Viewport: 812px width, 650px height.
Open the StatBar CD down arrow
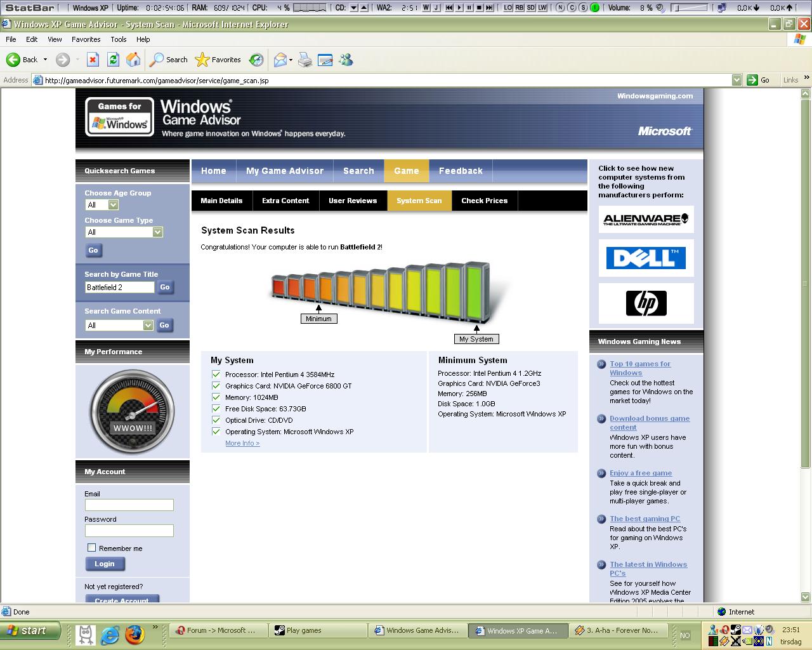354,8
